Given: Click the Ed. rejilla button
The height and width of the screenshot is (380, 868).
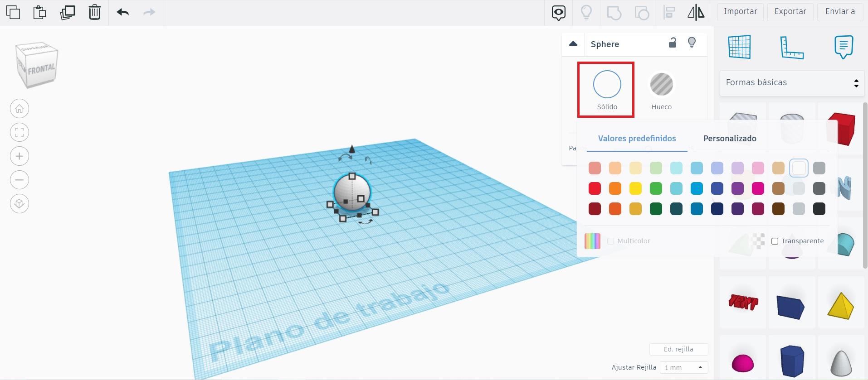Looking at the screenshot, I should (678, 349).
